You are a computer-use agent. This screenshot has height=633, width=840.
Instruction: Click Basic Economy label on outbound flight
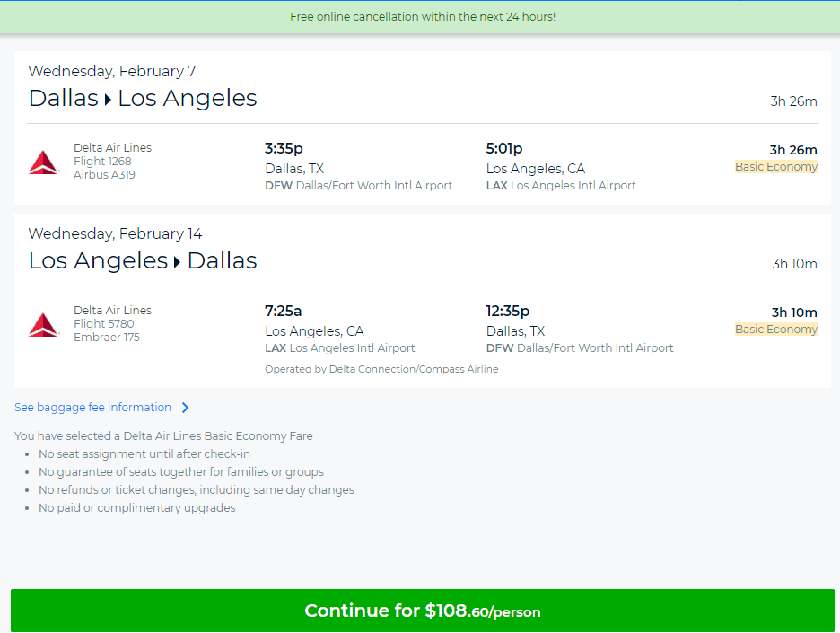pyautogui.click(x=775, y=167)
